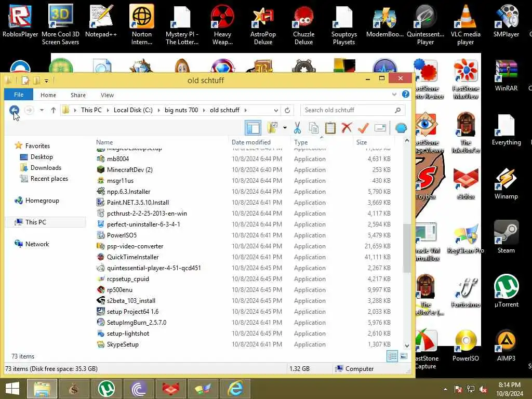Select the VLC media player desktop icon
This screenshot has width=532, height=399.
point(465,25)
